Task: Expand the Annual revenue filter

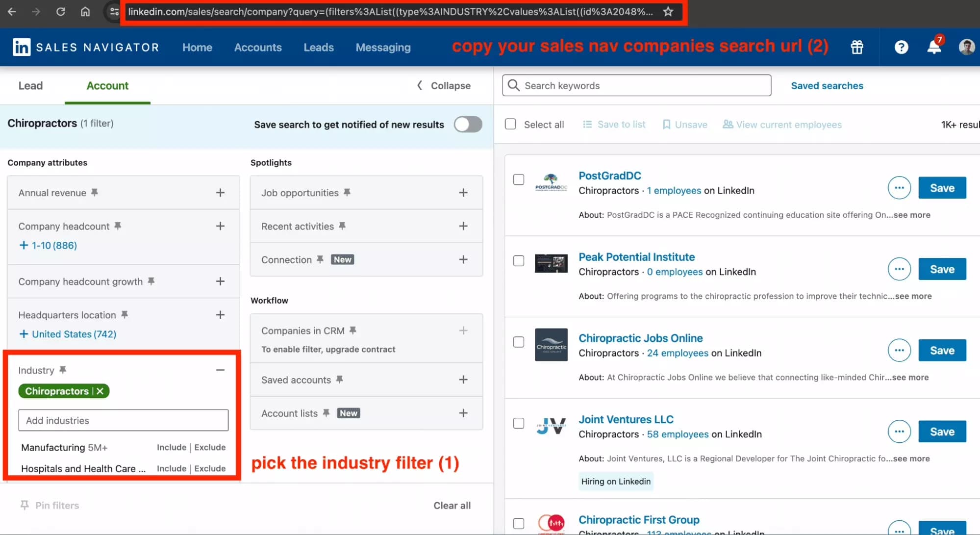Action: [x=220, y=192]
